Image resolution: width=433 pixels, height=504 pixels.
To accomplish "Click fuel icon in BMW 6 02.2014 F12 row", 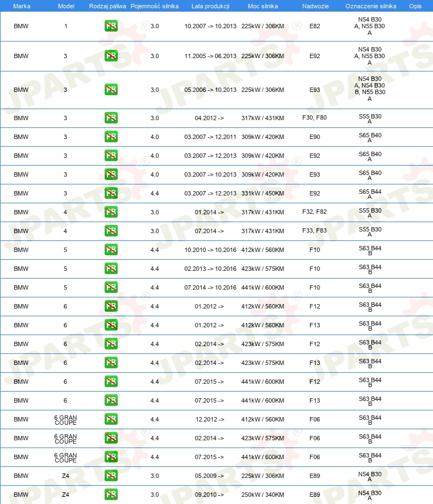I will 111,344.
